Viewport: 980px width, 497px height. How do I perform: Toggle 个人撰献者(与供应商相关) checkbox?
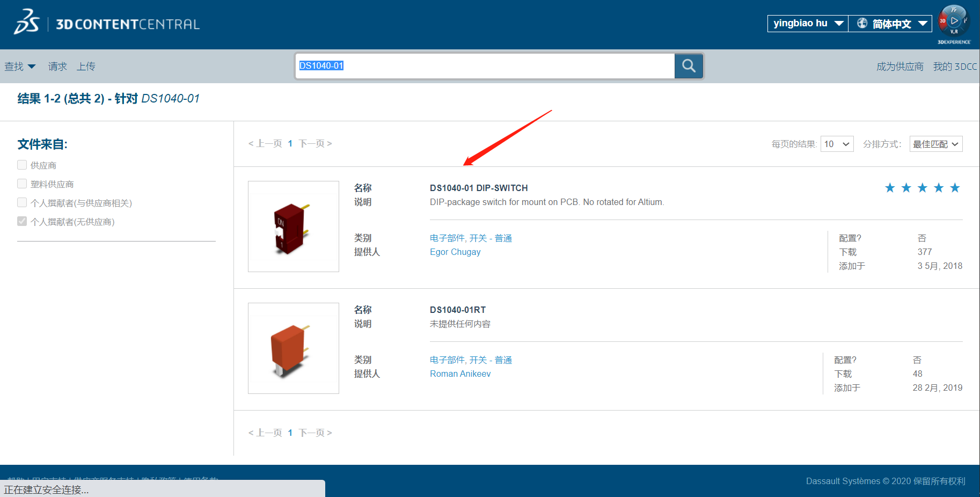pos(22,202)
